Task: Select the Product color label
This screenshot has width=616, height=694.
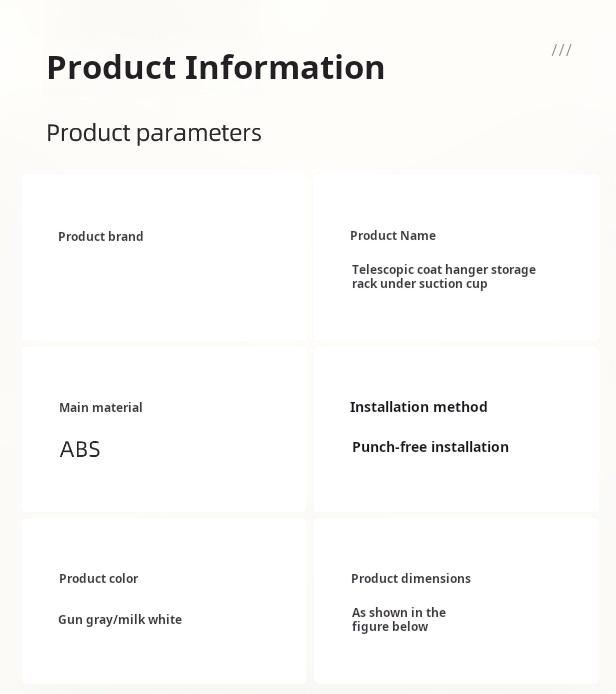Action: pyautogui.click(x=99, y=578)
